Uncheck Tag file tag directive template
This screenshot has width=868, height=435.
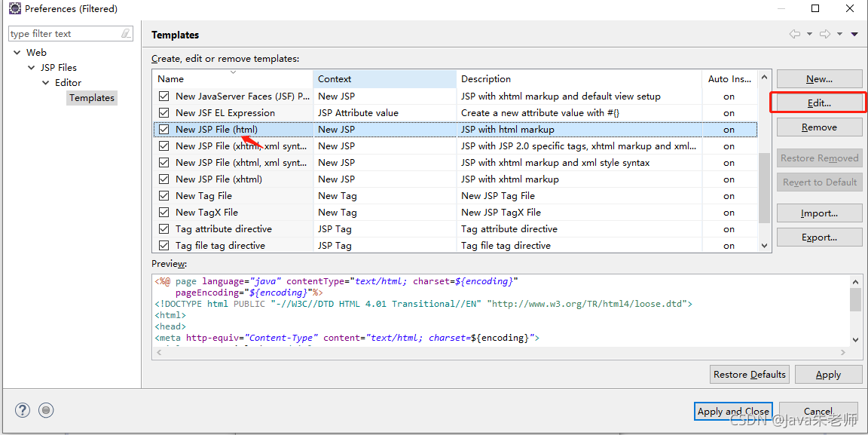click(164, 246)
